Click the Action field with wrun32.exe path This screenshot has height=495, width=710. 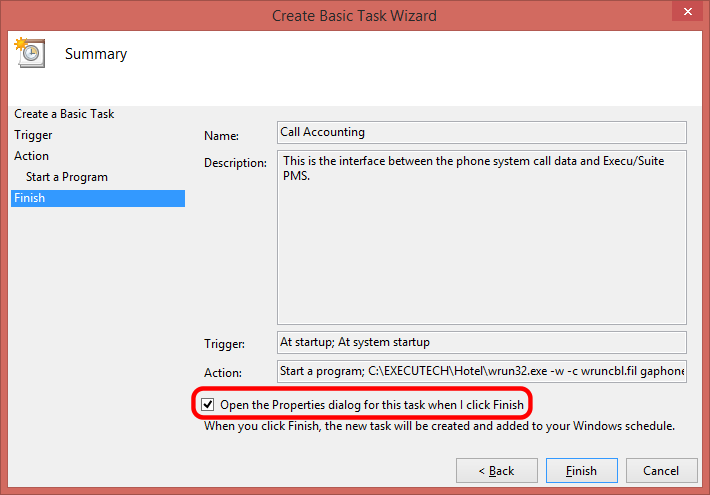point(482,371)
